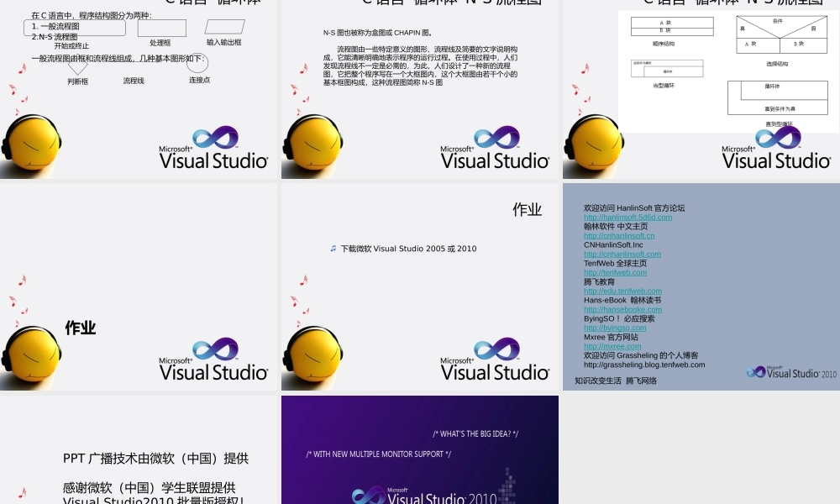
Task: Click the Visual Studio 2010 logo on the links slide
Action: pos(791,372)
